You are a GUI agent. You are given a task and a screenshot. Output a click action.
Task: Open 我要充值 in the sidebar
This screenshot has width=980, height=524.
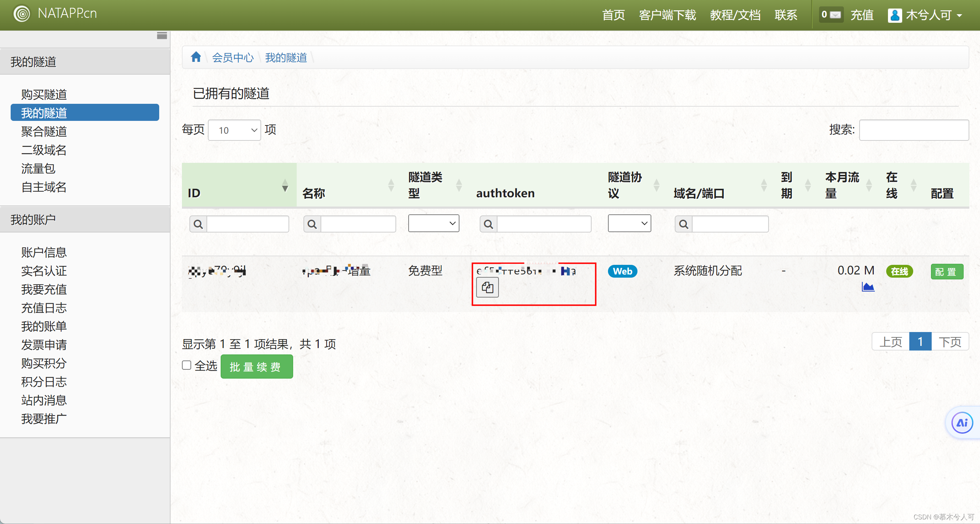point(44,289)
